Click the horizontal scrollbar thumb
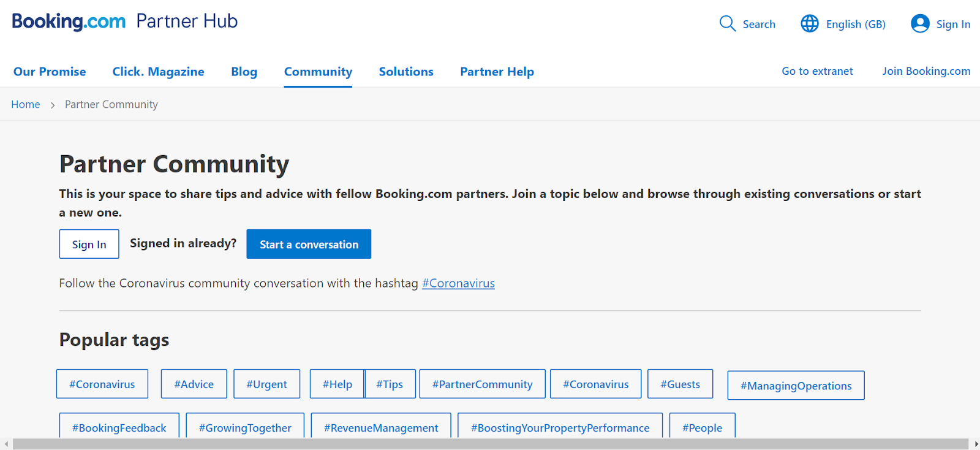The image size is (980, 450). coord(490,444)
